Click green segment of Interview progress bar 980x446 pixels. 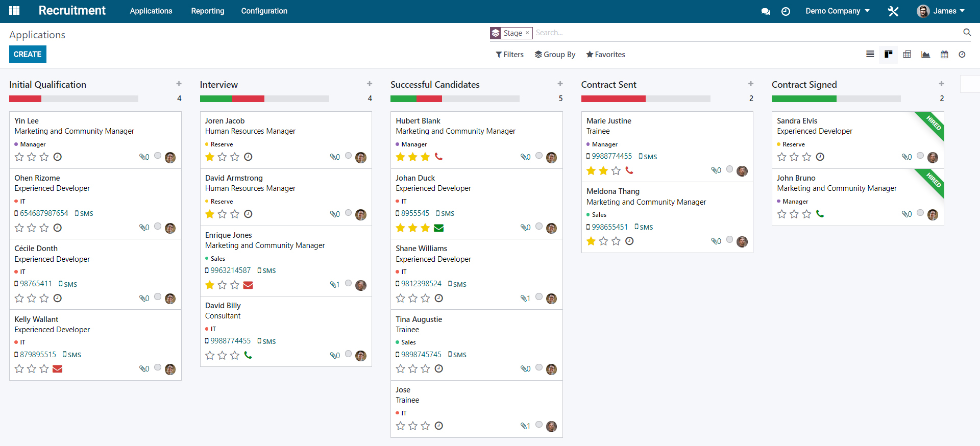(216, 98)
